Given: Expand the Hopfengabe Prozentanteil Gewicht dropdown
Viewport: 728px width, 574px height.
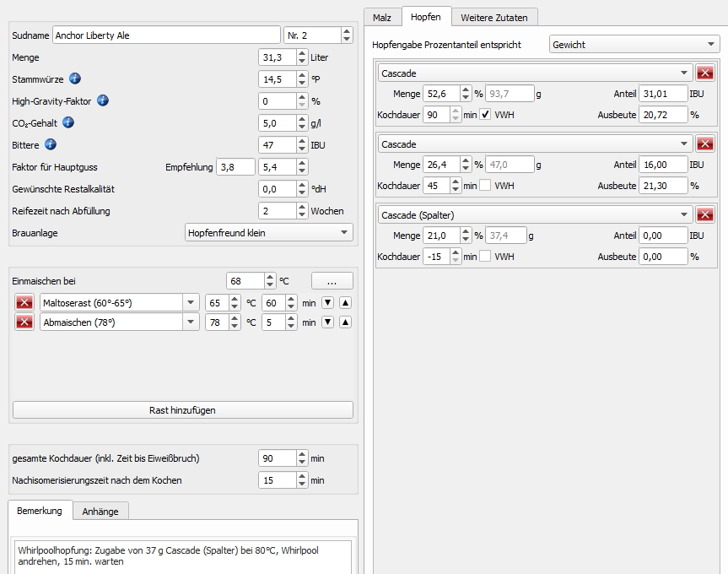Looking at the screenshot, I should 633,44.
